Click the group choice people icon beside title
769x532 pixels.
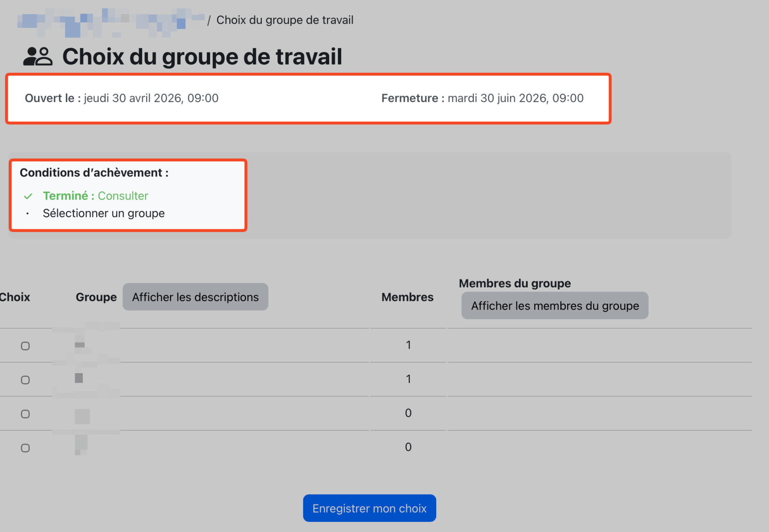(38, 57)
